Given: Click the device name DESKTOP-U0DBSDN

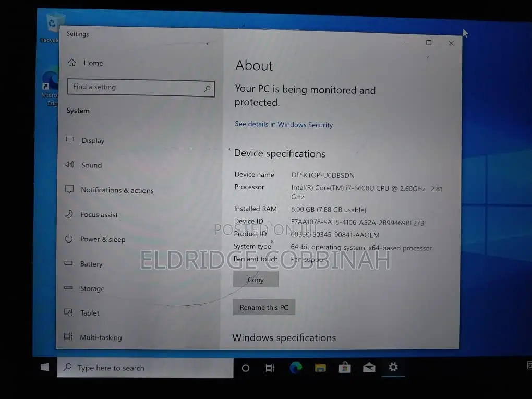Looking at the screenshot, I should 323,175.
